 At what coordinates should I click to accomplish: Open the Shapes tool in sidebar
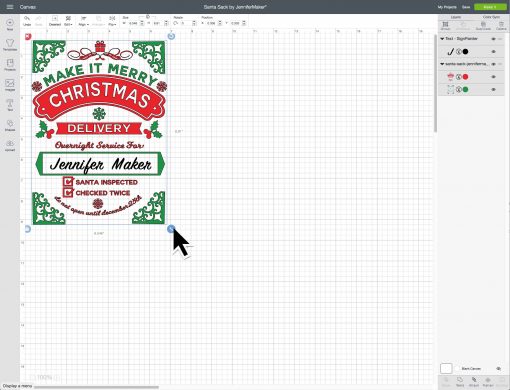click(10, 125)
